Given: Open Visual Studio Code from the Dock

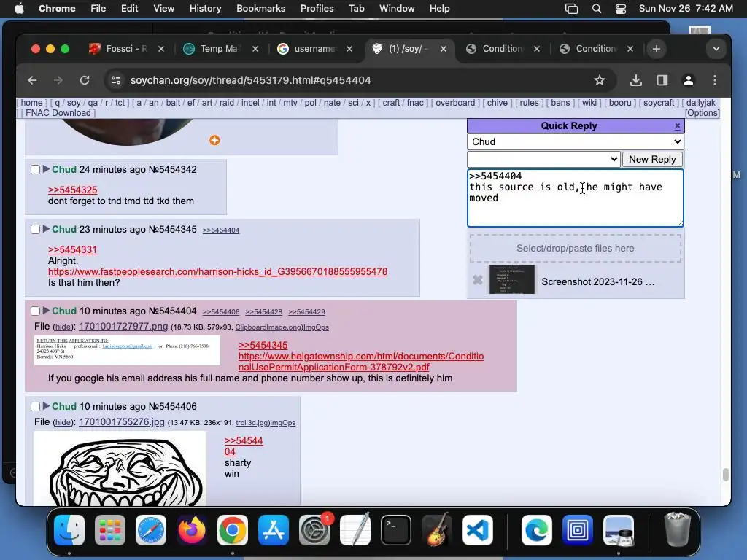Looking at the screenshot, I should (478, 530).
